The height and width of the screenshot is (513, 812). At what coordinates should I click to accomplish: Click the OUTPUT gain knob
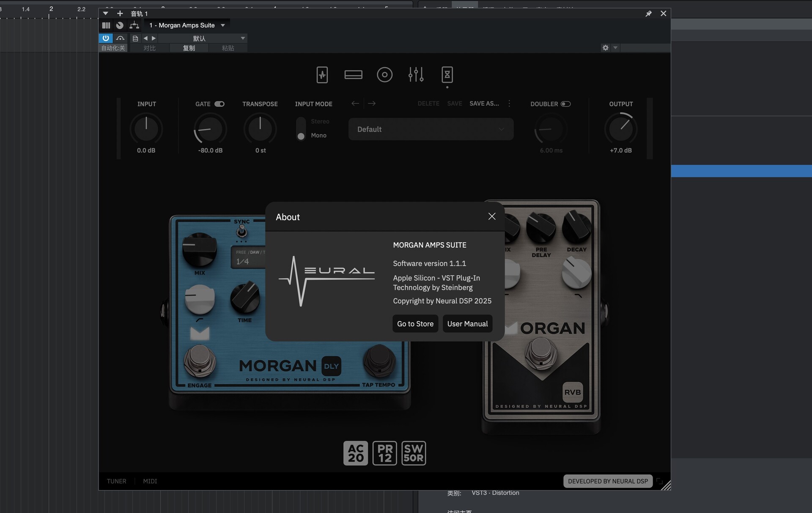point(620,128)
